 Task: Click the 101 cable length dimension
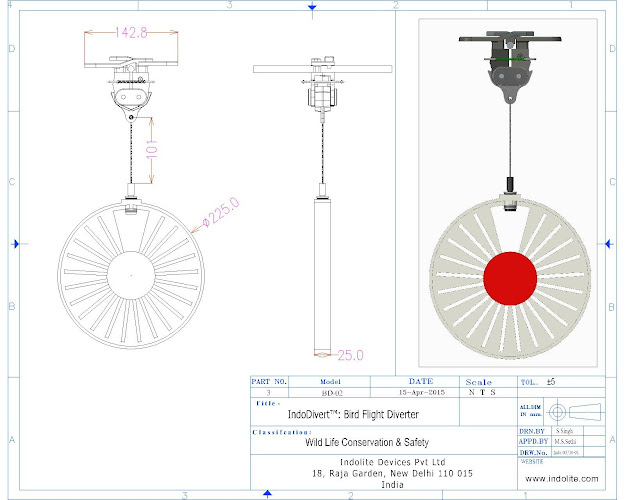tap(152, 150)
